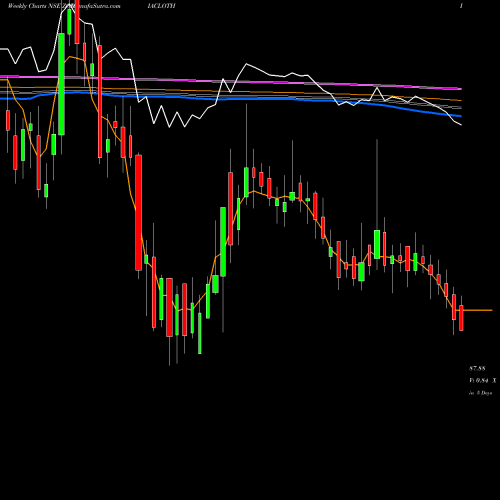The image size is (500, 500).
Task: Click the 'IACLOTH' ticker label
Action: (161, 6)
